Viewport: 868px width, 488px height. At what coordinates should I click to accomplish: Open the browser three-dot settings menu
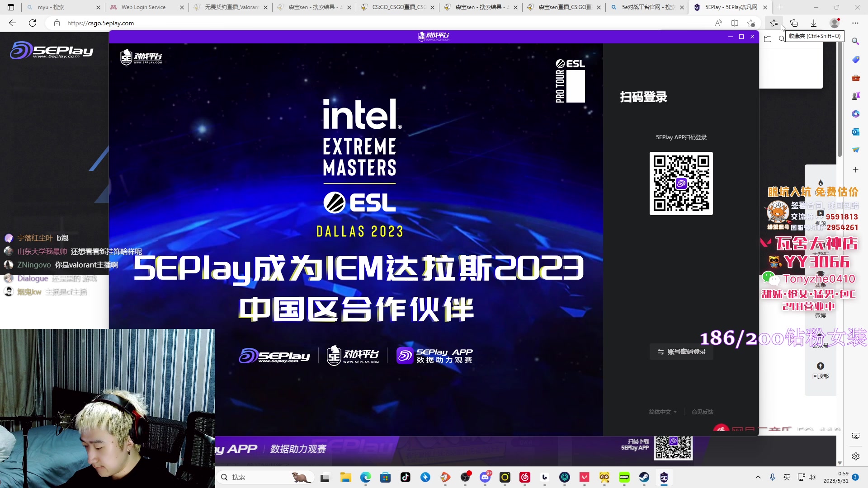tap(855, 23)
